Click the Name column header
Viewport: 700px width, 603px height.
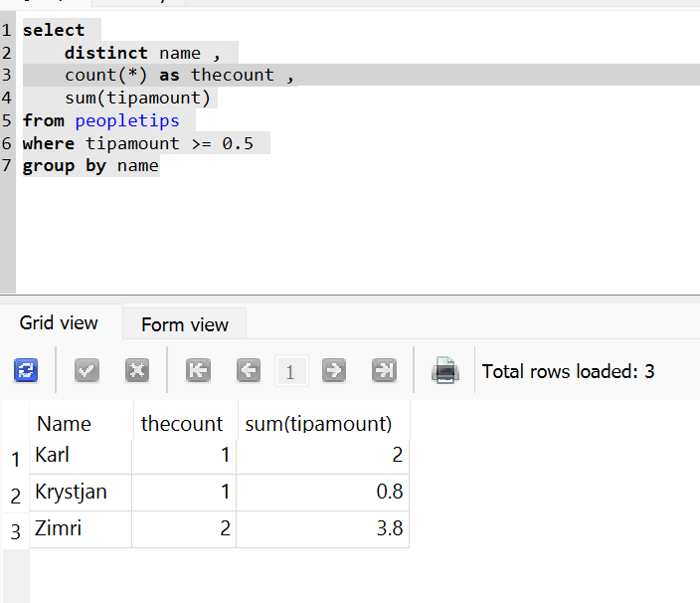click(x=81, y=423)
